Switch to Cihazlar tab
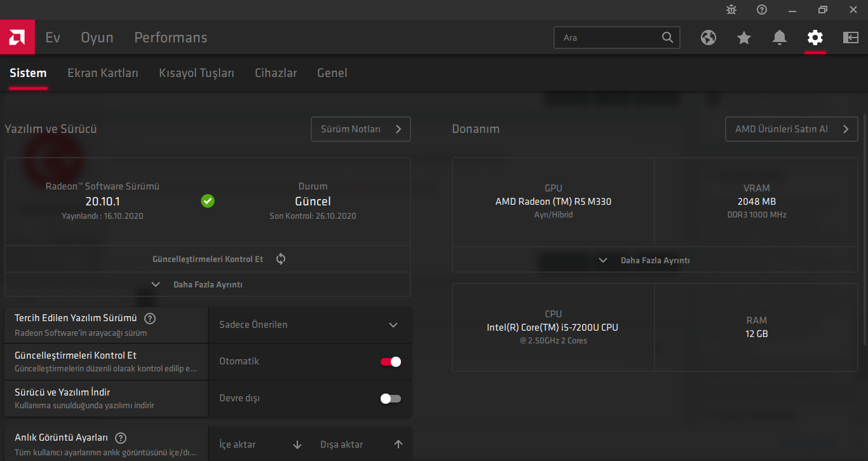The width and height of the screenshot is (868, 461). click(x=276, y=73)
